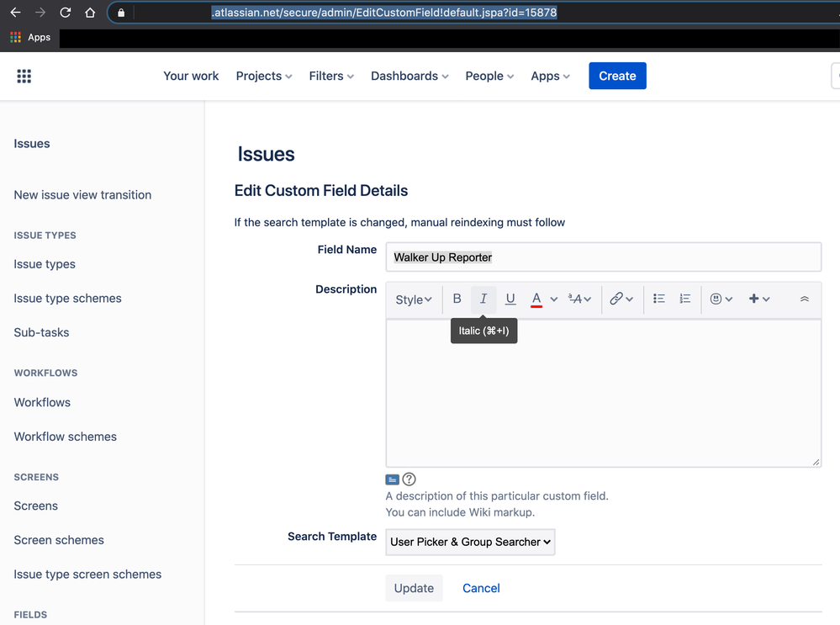Open Screens in sidebar
840x625 pixels.
[x=35, y=506]
